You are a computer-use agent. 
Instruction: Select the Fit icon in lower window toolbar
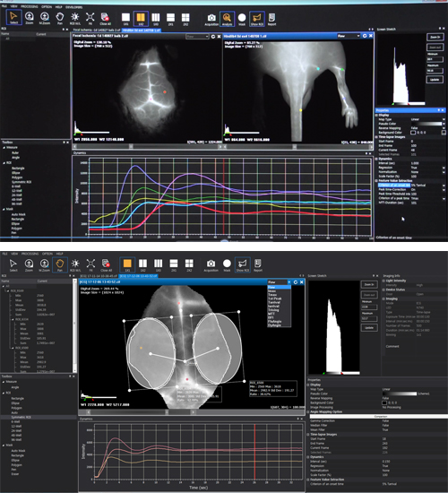click(90, 265)
